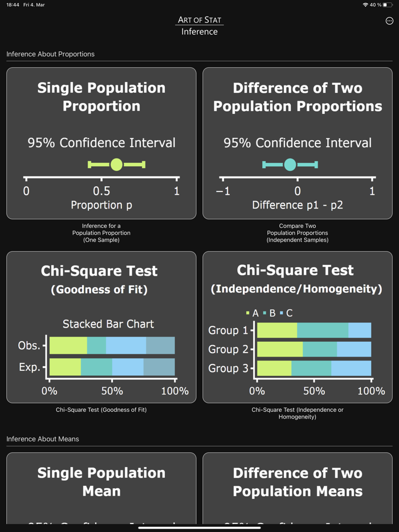Tap the green confidence interval graphic
This screenshot has width=399, height=532.
pos(116,164)
